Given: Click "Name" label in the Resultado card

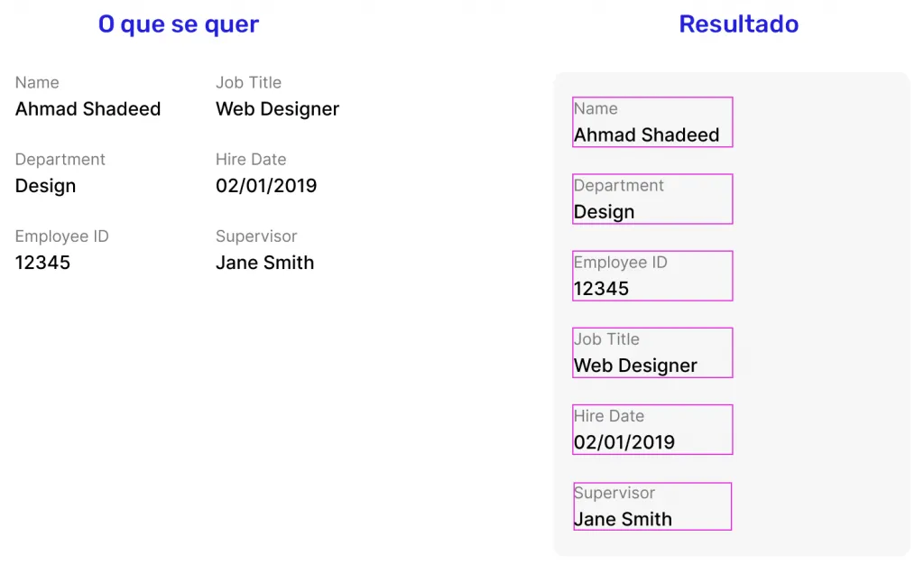Looking at the screenshot, I should click(596, 108).
